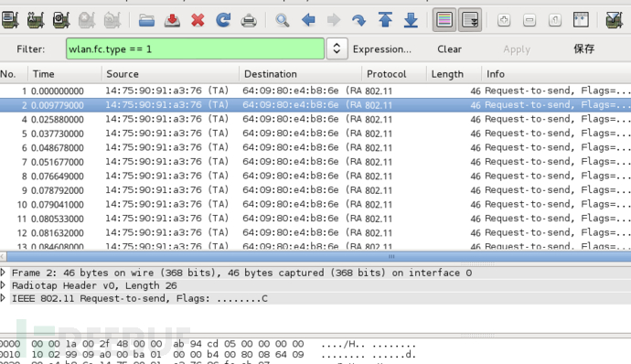Viewport: 631px width, 364px height.
Task: Jump to first packet arrow icon
Action: 385,20
